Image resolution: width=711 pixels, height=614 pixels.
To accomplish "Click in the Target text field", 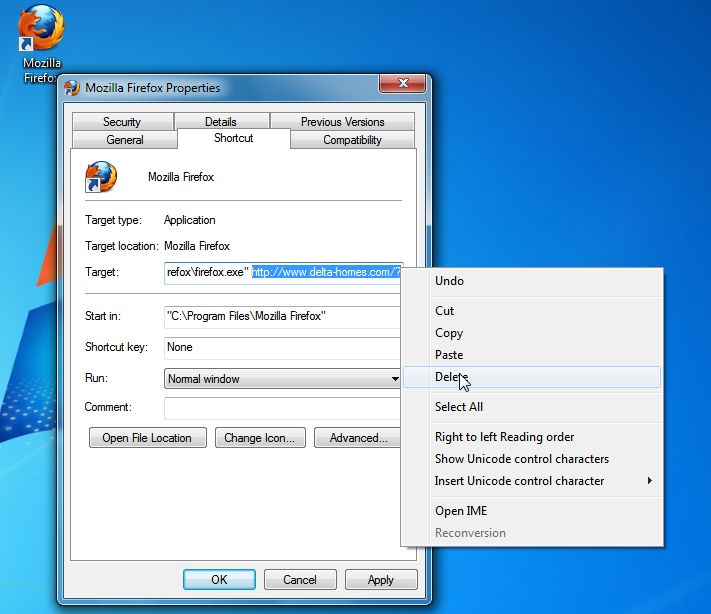I will tap(283, 273).
